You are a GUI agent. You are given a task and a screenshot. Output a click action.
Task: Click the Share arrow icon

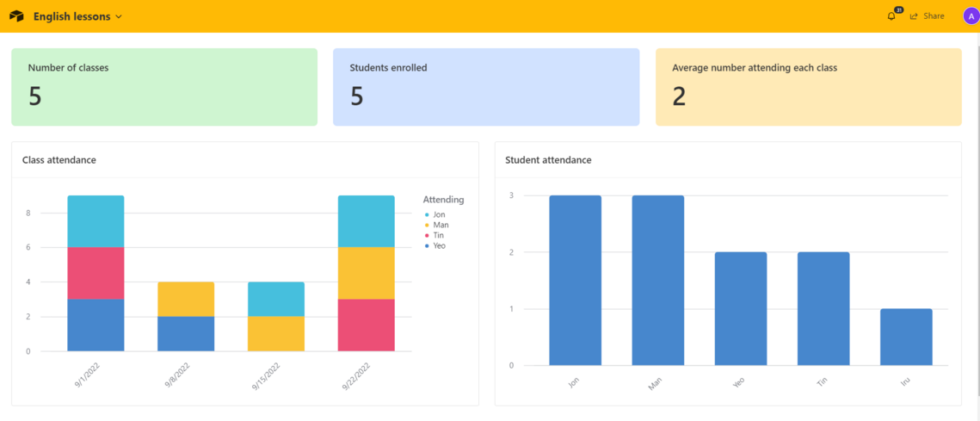tap(914, 16)
